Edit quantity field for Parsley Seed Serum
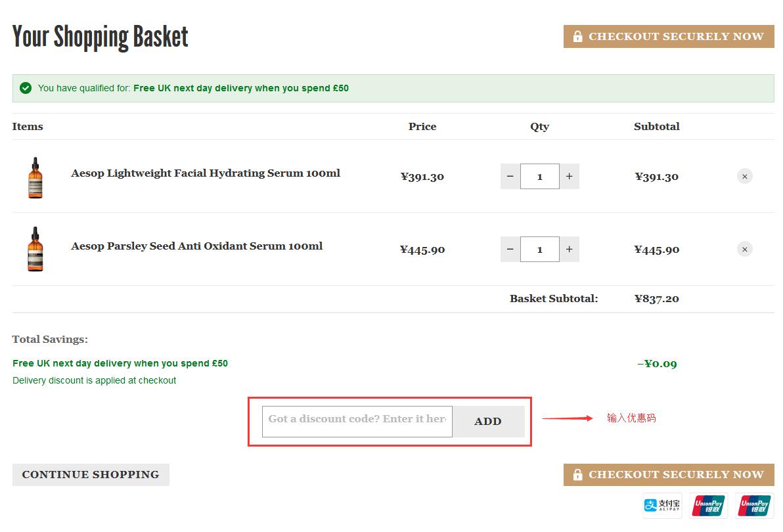 click(x=540, y=249)
